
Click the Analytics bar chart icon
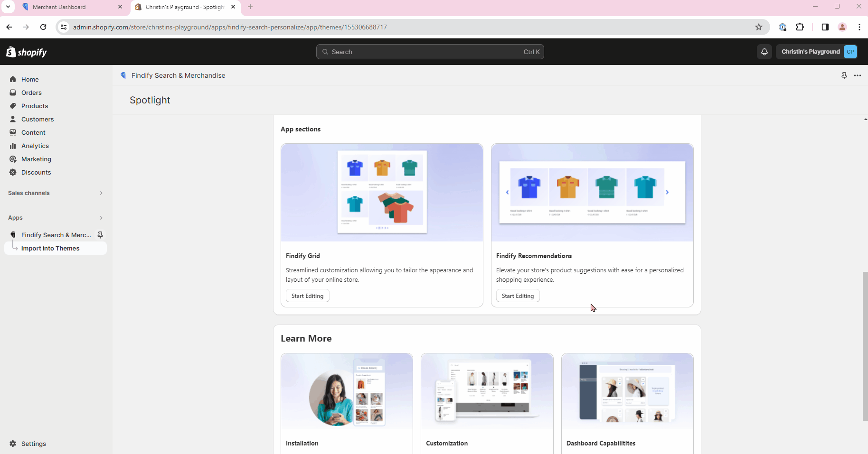[13, 146]
